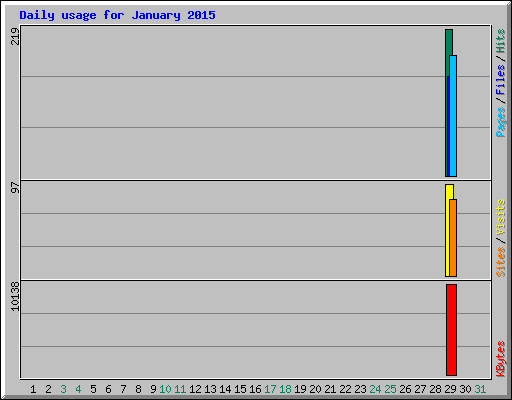Click day label '19' on the axis
Screen dimensions: 512x400
click(x=300, y=389)
